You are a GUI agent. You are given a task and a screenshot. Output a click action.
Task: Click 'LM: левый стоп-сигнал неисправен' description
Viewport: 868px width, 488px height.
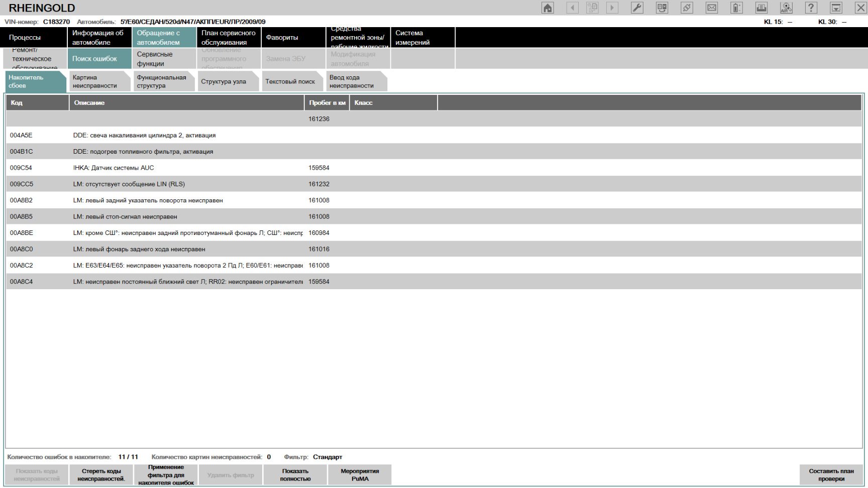coord(125,217)
